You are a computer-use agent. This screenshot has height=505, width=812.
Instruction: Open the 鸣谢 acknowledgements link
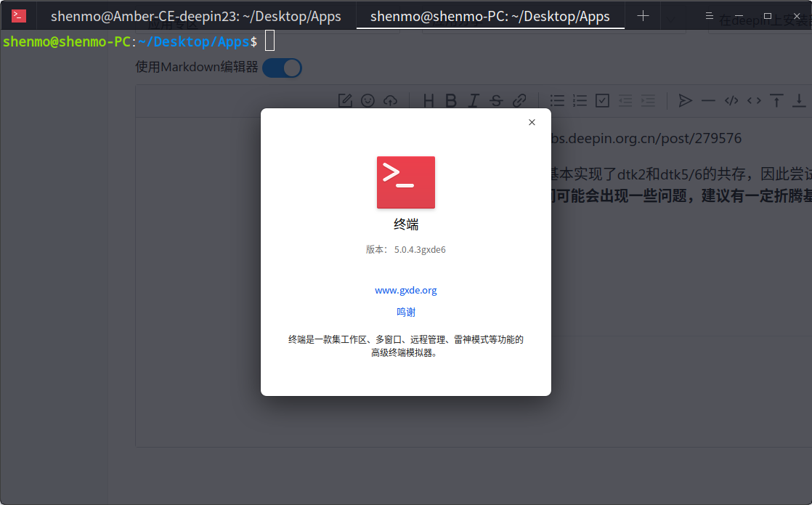click(x=405, y=312)
